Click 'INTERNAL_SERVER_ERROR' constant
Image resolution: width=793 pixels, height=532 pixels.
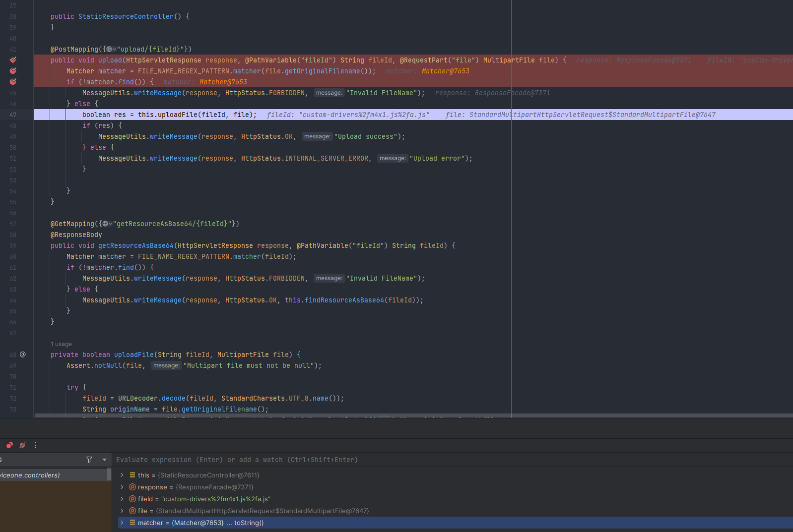[x=327, y=158]
